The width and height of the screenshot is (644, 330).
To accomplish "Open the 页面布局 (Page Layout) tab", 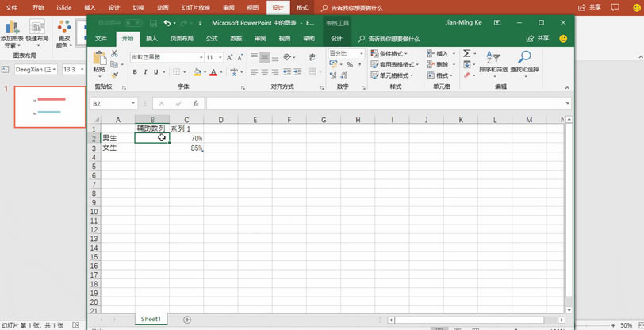I will pyautogui.click(x=181, y=38).
